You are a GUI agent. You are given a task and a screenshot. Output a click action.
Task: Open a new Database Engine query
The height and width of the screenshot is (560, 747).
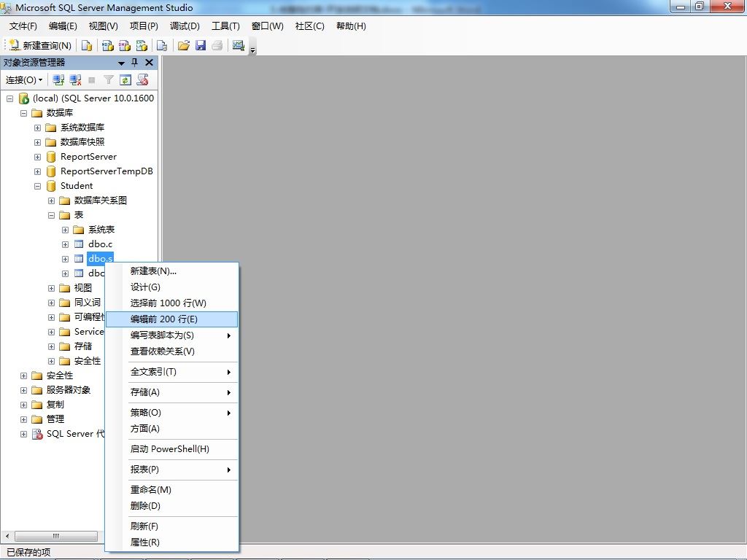pos(87,45)
